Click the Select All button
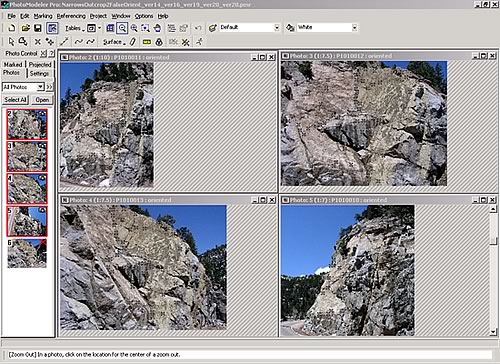 click(x=15, y=100)
